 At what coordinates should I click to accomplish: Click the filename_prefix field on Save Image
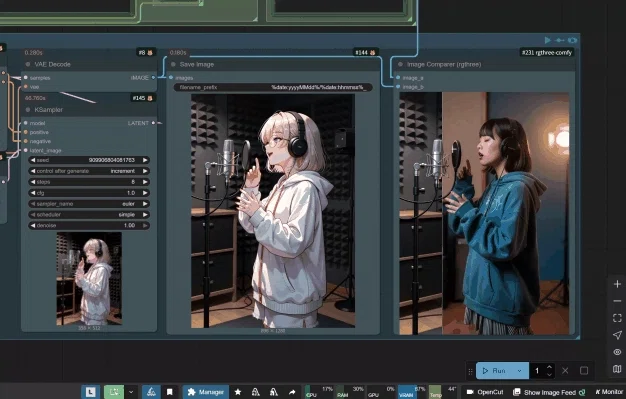tap(273, 87)
